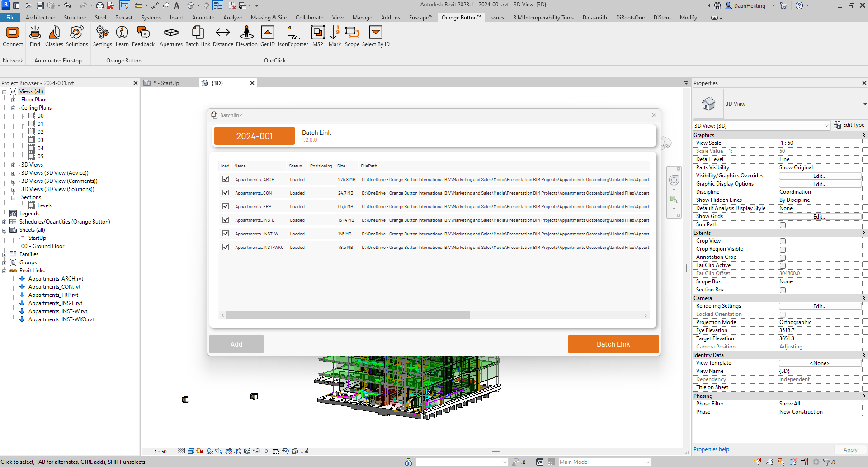This screenshot has height=467, width=868.
Task: Enable the Sun Path checkbox
Action: tap(783, 225)
